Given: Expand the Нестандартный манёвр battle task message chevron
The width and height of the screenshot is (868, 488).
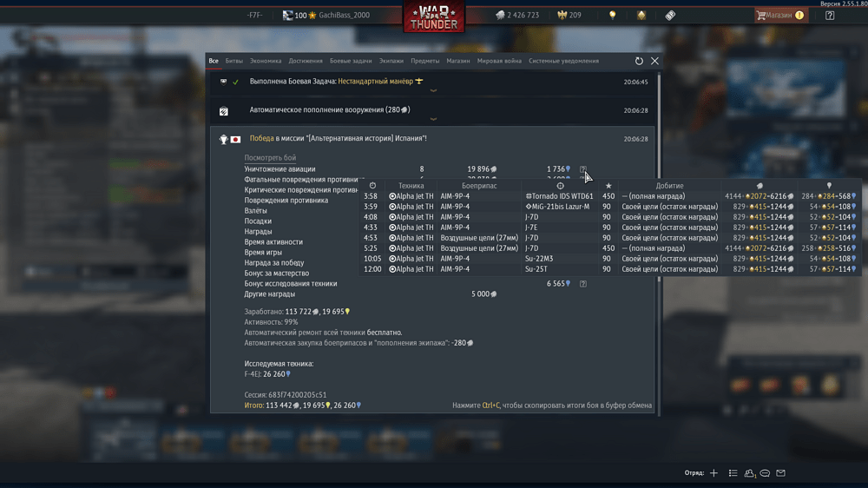Looking at the screenshot, I should [x=433, y=90].
